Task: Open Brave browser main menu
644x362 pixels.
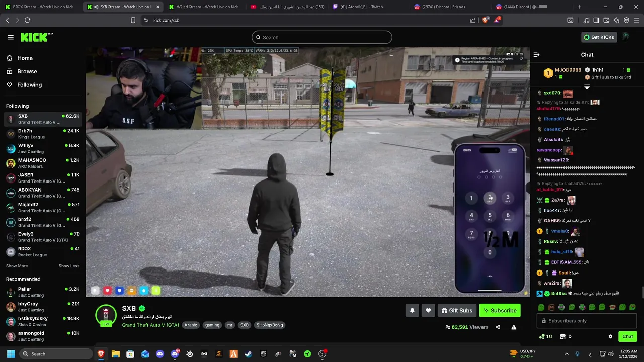Action: click(636, 20)
